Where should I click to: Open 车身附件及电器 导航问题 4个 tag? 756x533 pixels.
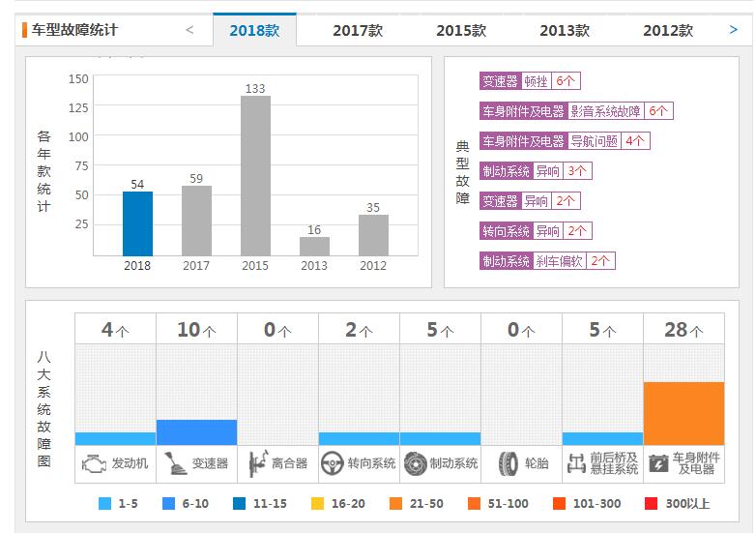565,141
